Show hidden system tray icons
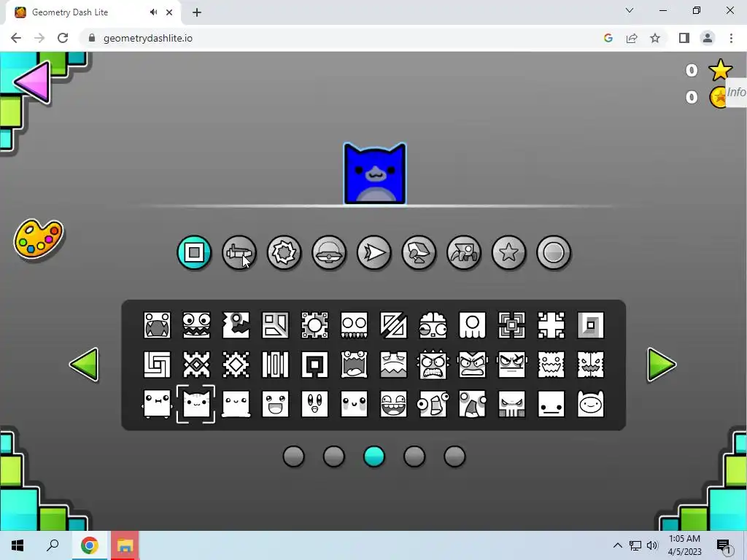Screen dimensions: 747x560 [x=617, y=545]
